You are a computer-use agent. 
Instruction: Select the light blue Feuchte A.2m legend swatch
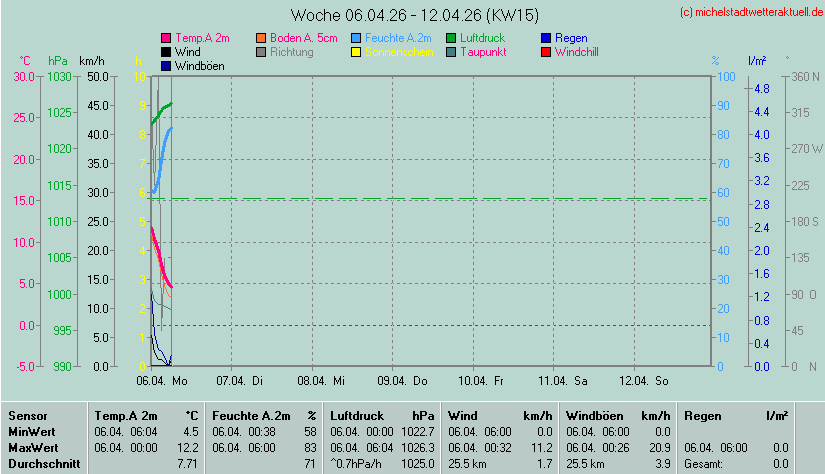(357, 38)
